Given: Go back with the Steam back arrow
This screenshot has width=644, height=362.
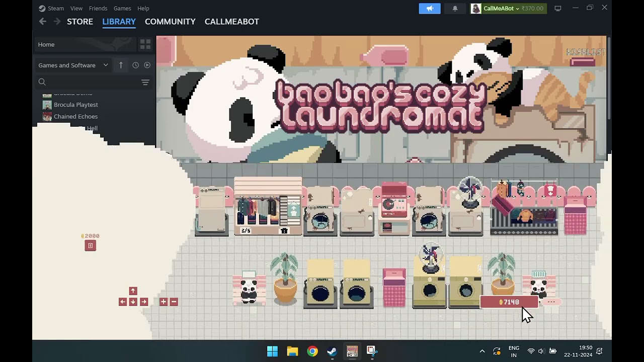Looking at the screenshot, I should point(43,22).
